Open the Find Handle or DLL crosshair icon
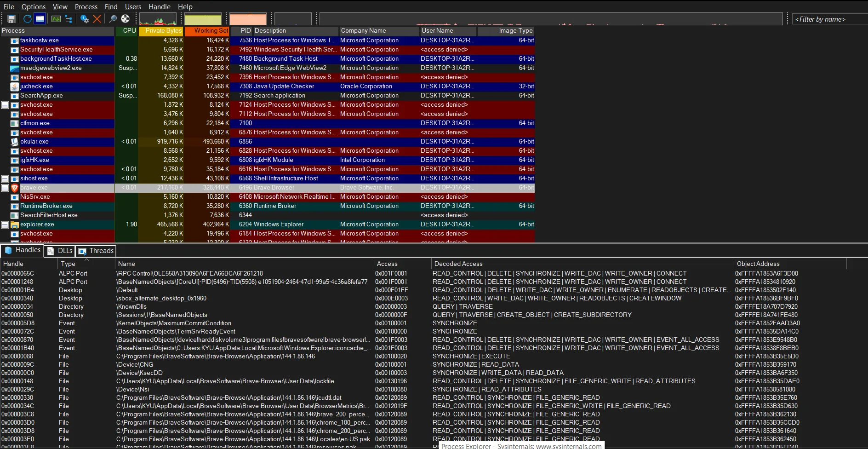 tap(125, 19)
